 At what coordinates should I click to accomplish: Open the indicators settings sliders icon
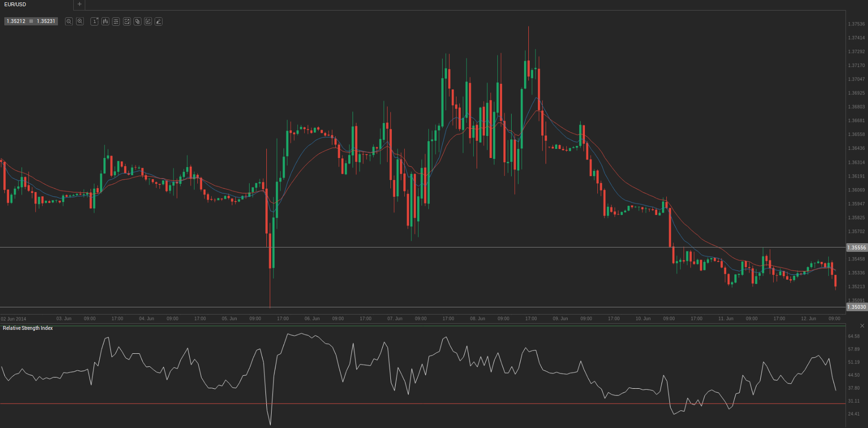click(116, 22)
